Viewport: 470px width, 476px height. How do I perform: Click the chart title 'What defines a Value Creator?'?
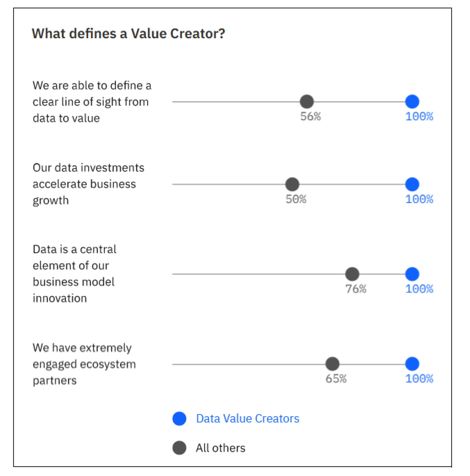(x=128, y=34)
